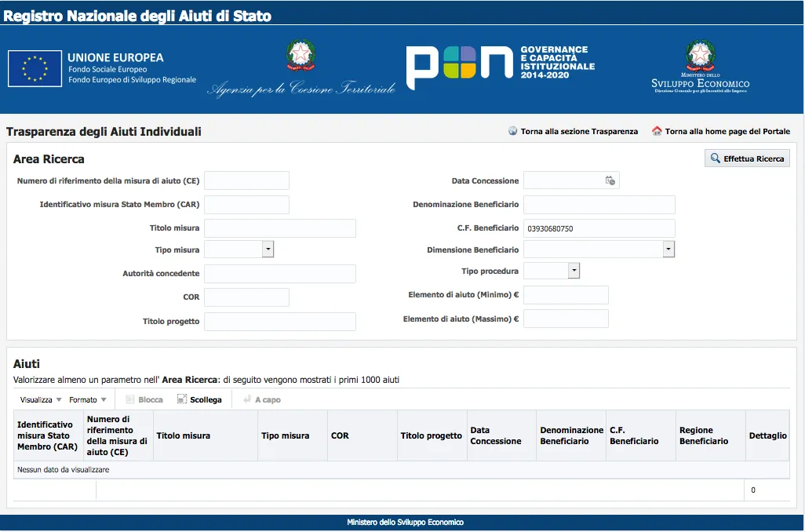Click the Denominazione Beneficiario field
Viewport: 805px width, 532px height.
(599, 204)
